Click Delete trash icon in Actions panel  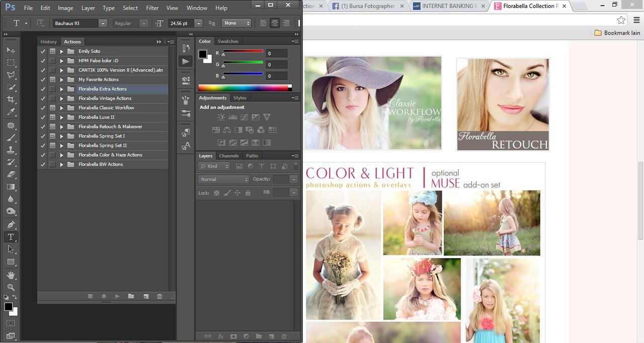tap(159, 296)
